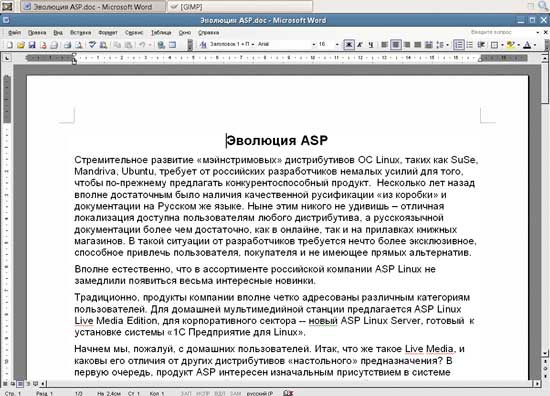Expand the highlight color arrow
This screenshot has width=550, height=396.
[x=518, y=45]
